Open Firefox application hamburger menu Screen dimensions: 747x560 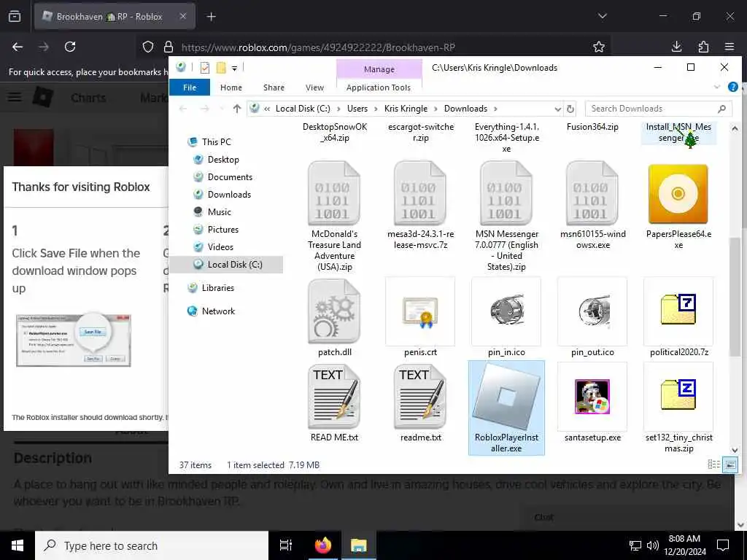tap(729, 47)
